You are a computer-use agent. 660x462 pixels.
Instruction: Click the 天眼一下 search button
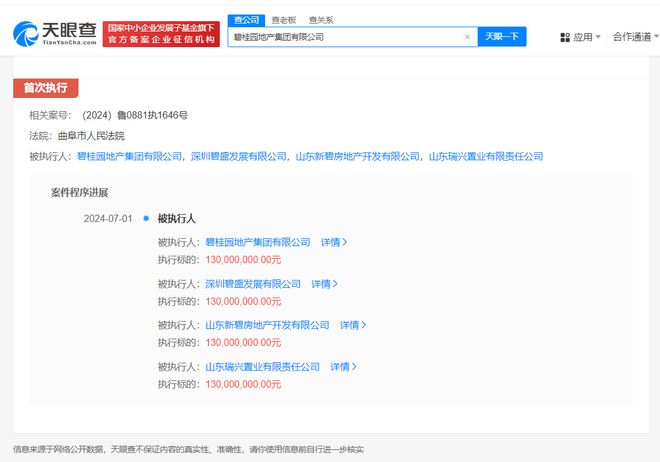(502, 37)
